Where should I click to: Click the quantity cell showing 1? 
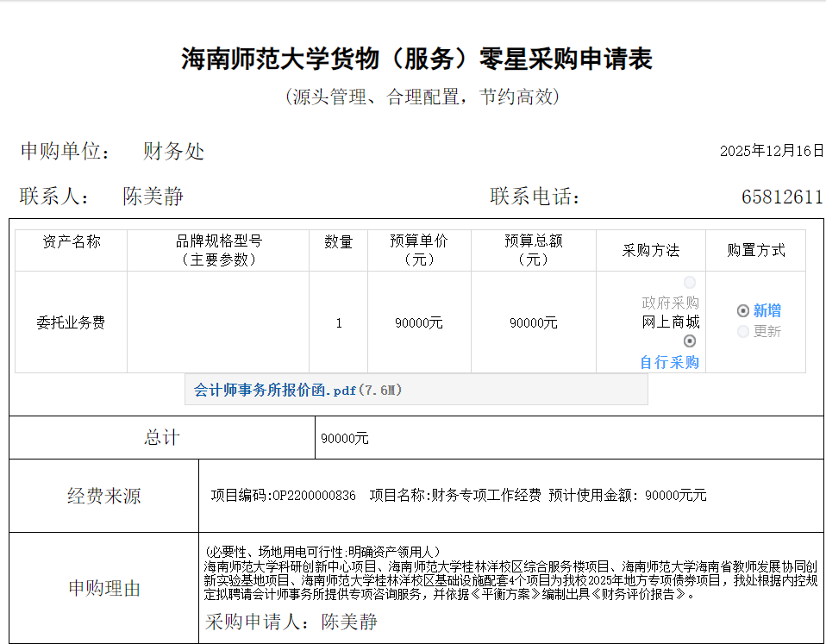339,323
